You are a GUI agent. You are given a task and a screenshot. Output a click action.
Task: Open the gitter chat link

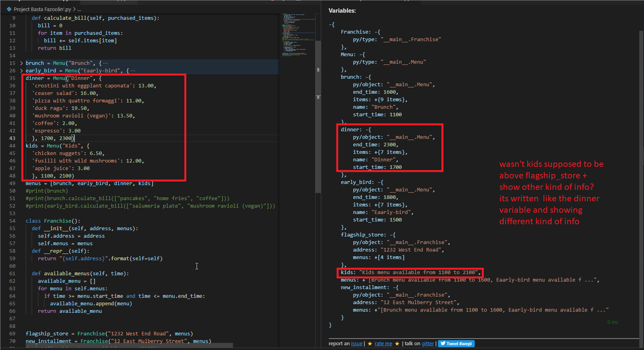click(428, 344)
